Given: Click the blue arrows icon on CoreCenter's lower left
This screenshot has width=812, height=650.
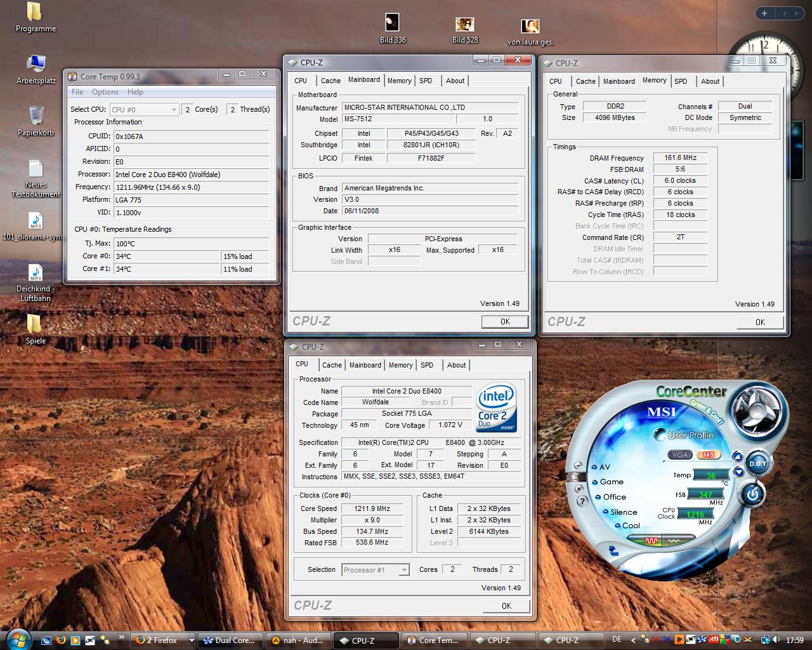Looking at the screenshot, I should pos(613,550).
